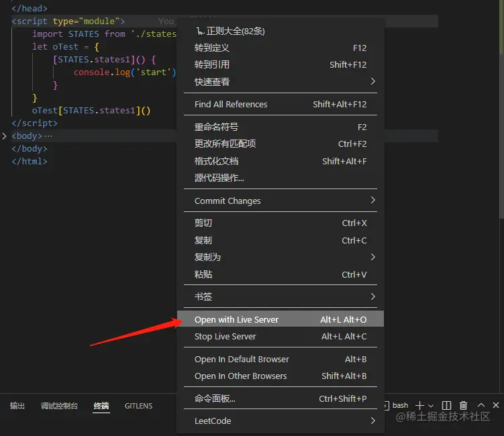Click the closing </script> tag line
Image resolution: width=504 pixels, height=436 pixels.
35,123
